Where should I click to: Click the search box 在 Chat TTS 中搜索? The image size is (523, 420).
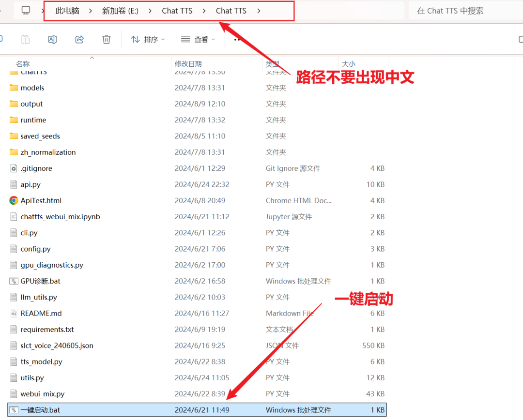466,11
